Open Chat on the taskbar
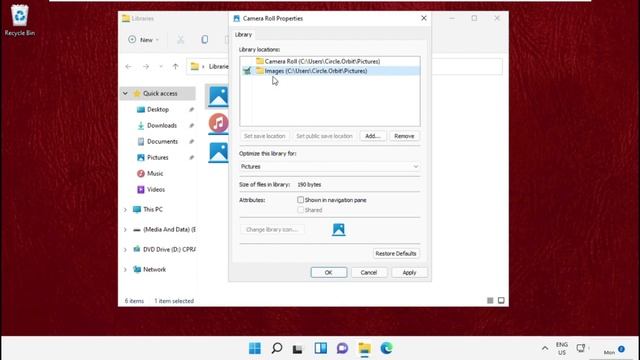640x360 pixels. [342, 348]
